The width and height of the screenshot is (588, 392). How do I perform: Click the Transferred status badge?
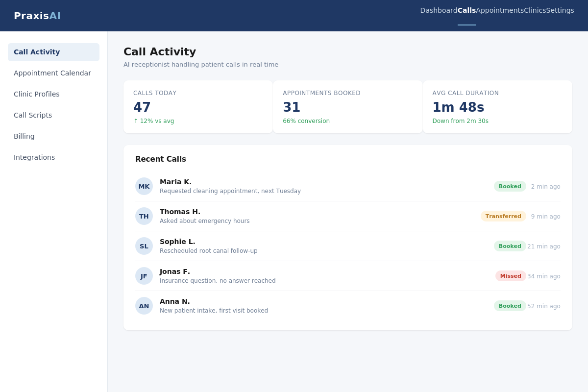(503, 216)
